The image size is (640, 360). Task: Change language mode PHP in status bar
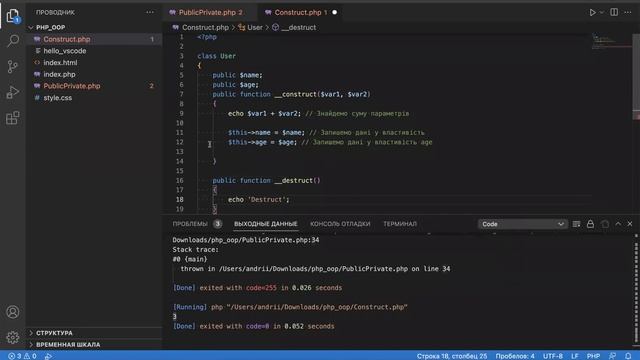(x=593, y=356)
